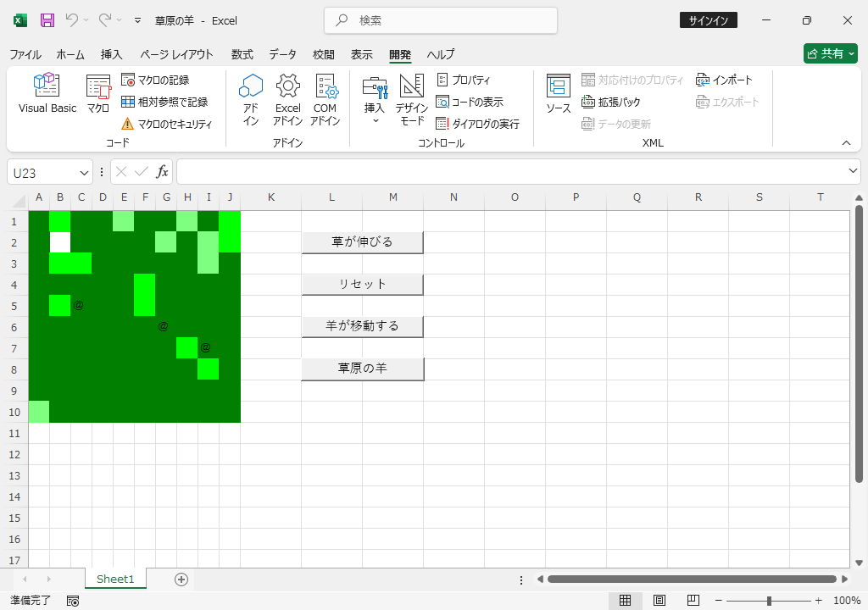Screen dimensions: 868x610
Task: Switch to Normal view (標準)
Action: click(x=625, y=601)
